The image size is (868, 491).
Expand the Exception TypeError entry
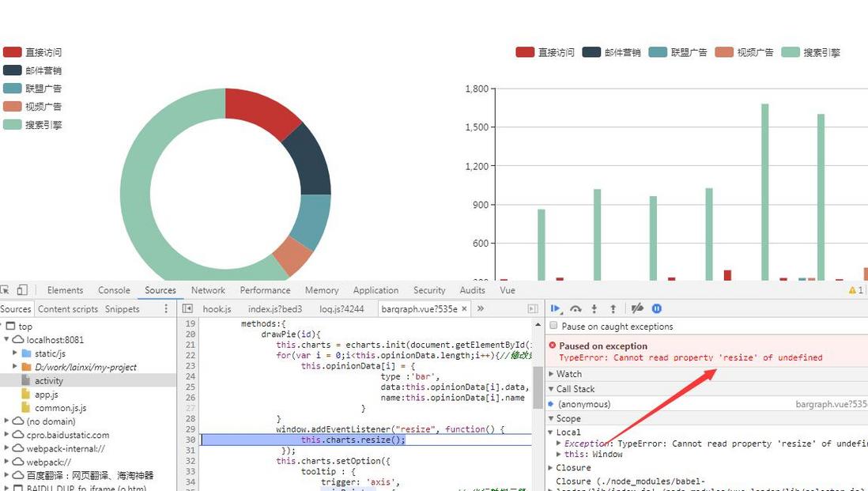559,443
